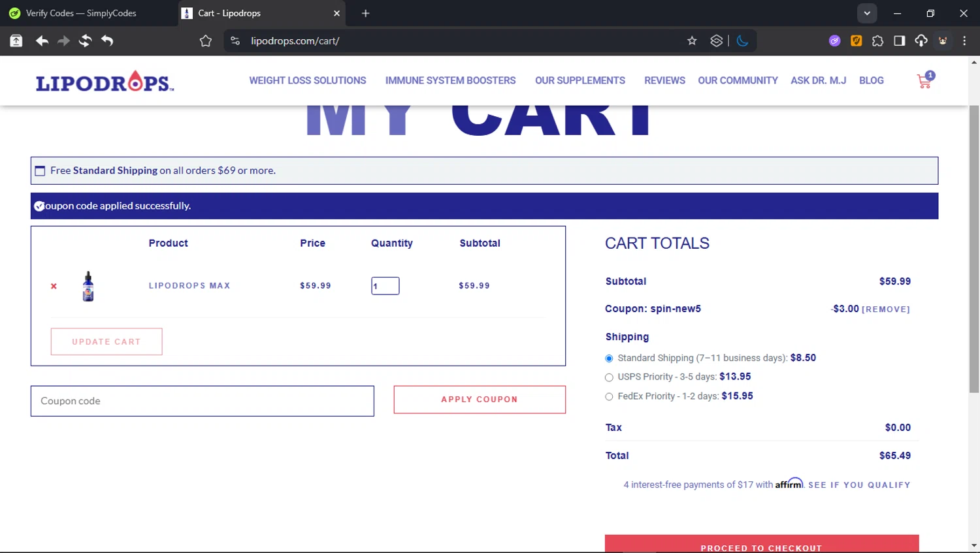Click See If You Qualify link
This screenshot has width=980, height=553.
pos(859,485)
